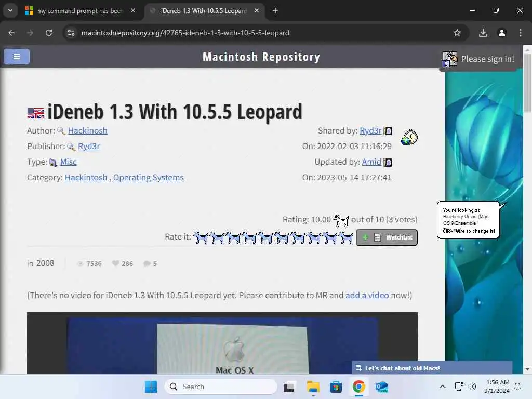This screenshot has width=532, height=399.
Task: Open Updated by Amid link
Action: pyautogui.click(x=371, y=162)
